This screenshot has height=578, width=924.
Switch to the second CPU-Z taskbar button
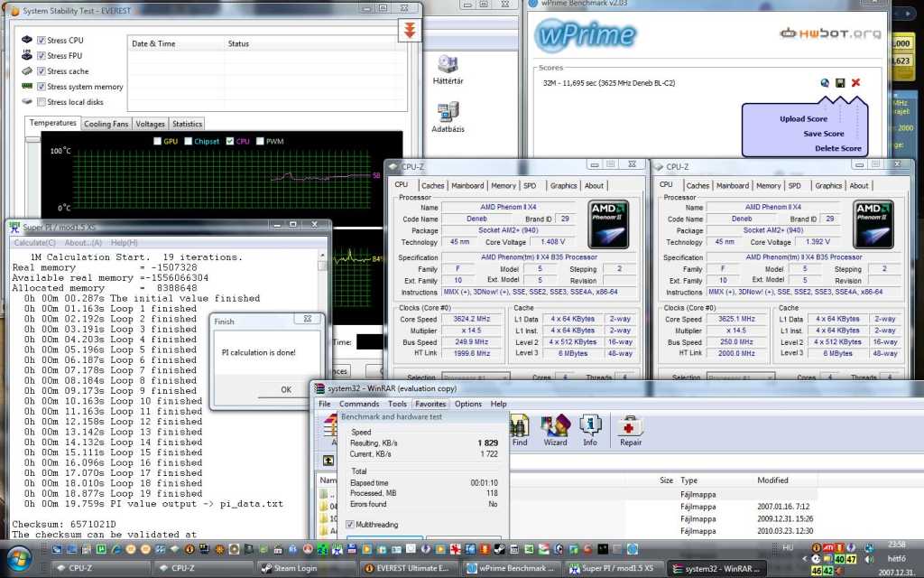[203, 569]
